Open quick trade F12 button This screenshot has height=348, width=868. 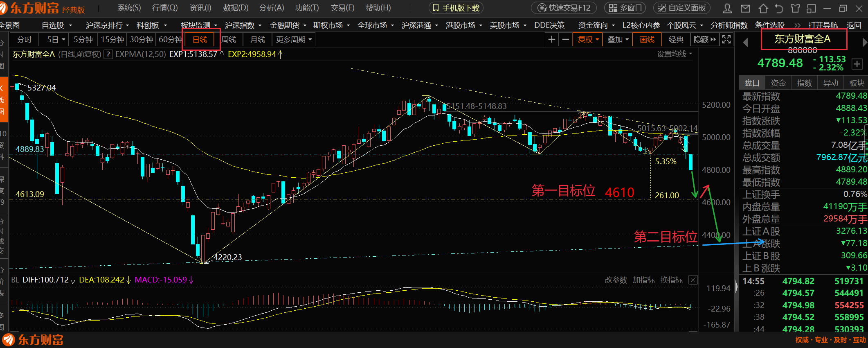coord(564,8)
